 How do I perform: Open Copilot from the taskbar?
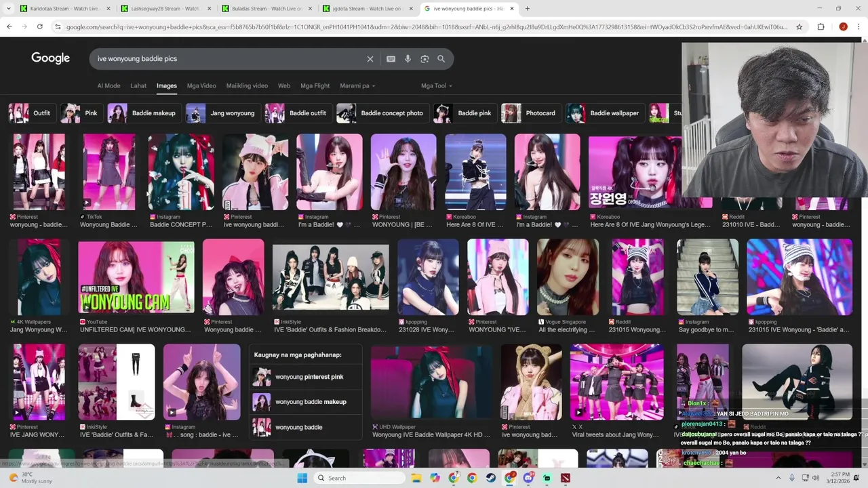pos(435,478)
